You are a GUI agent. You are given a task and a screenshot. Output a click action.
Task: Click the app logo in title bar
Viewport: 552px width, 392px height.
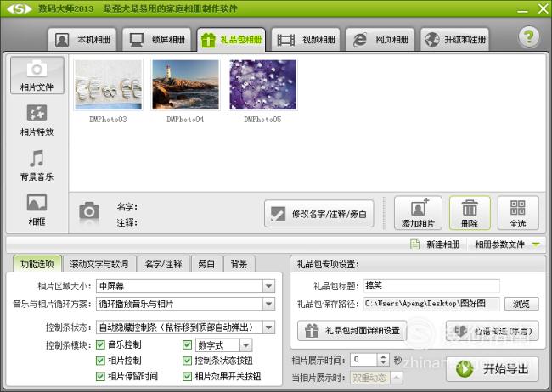coord(19,8)
